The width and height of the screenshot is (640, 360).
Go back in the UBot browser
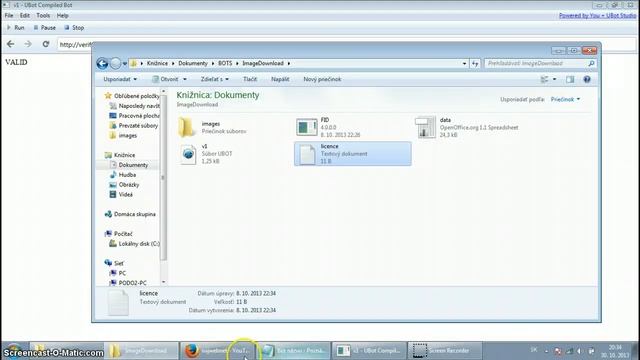tap(11, 44)
